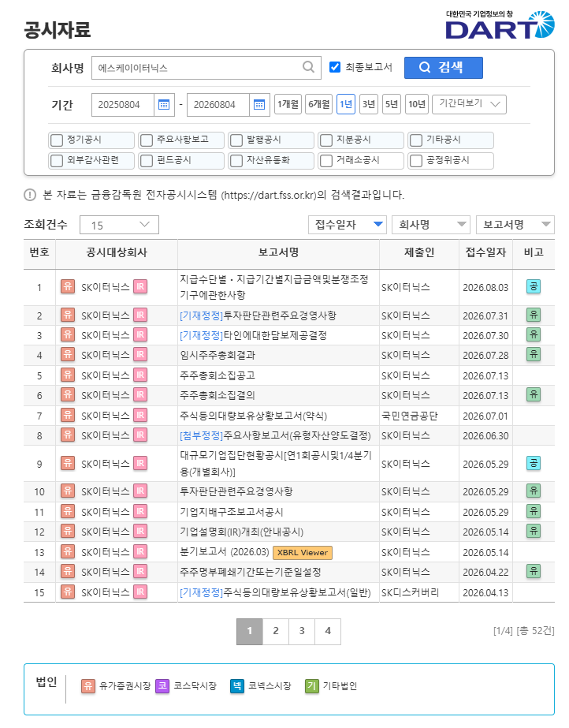Click the 회사명 input field

(x=206, y=68)
